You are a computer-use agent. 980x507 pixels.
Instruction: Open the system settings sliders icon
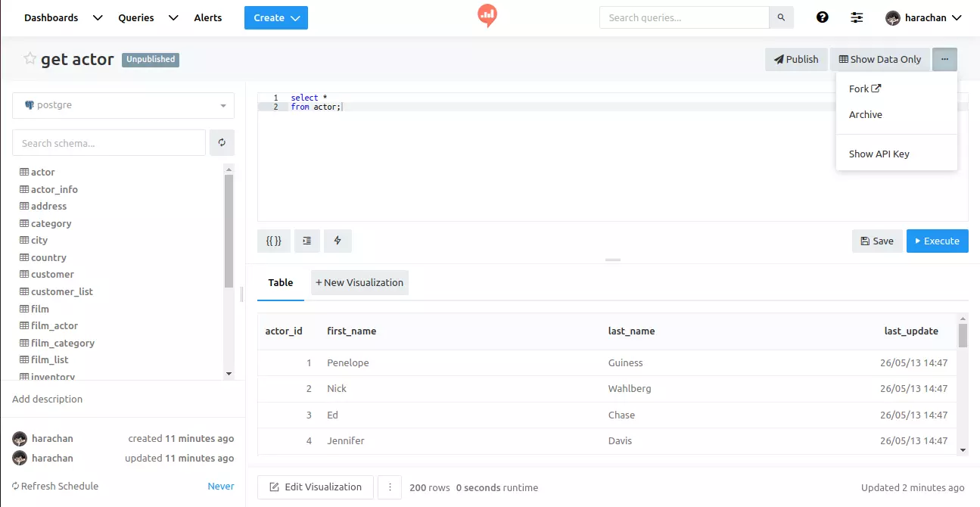tap(857, 17)
